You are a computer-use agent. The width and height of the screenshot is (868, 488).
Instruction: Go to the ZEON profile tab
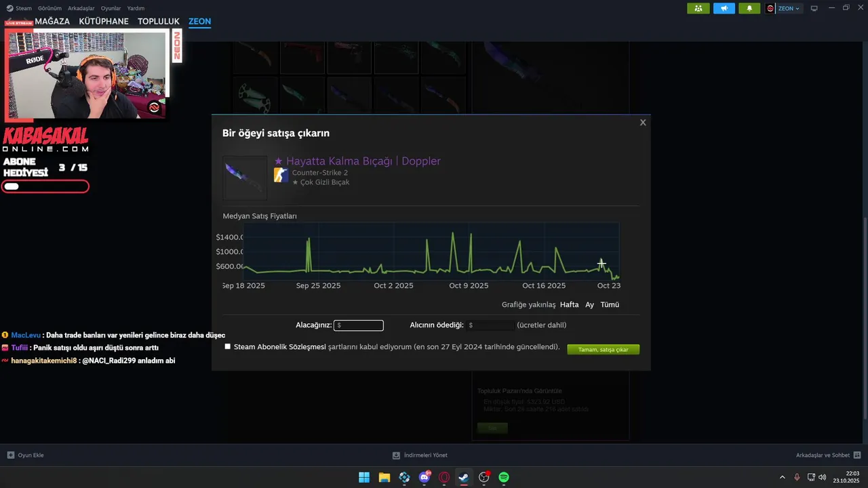click(199, 21)
